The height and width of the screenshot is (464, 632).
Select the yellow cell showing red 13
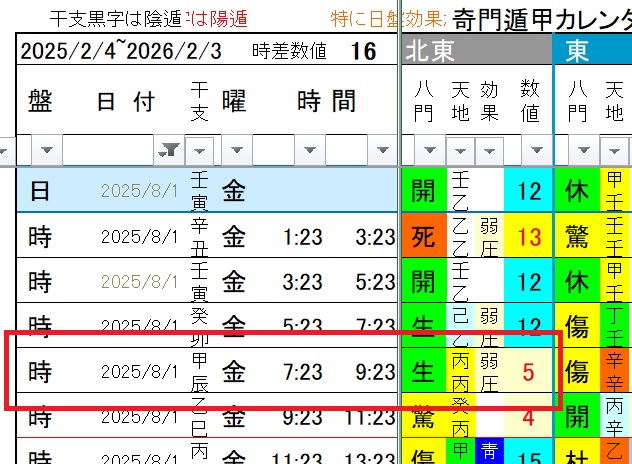tap(528, 237)
